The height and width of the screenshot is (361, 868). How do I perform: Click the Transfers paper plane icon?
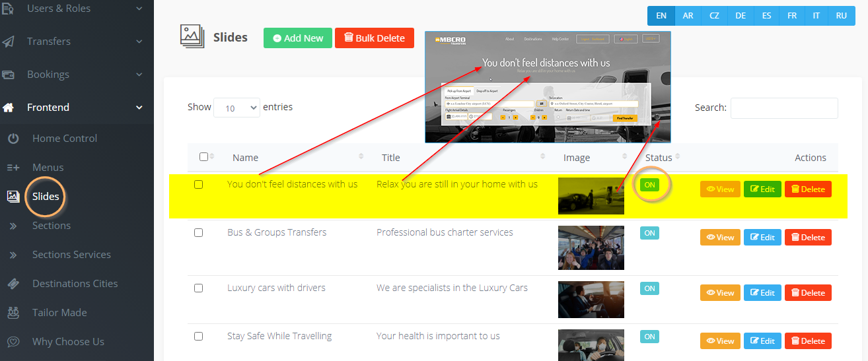coord(9,42)
